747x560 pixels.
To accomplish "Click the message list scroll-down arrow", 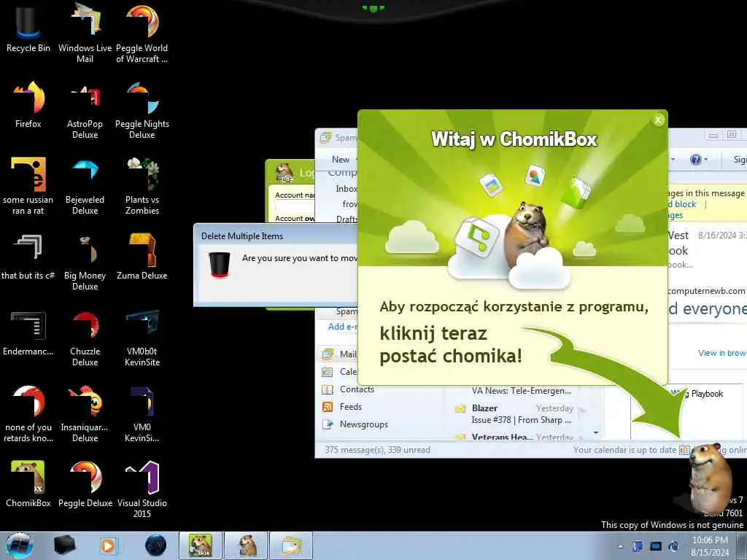I will pos(596,433).
